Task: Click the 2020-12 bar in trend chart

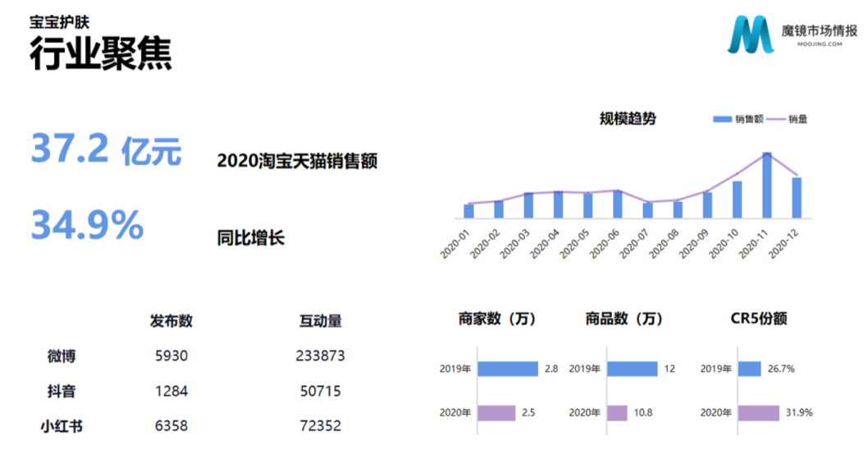Action: click(x=797, y=198)
